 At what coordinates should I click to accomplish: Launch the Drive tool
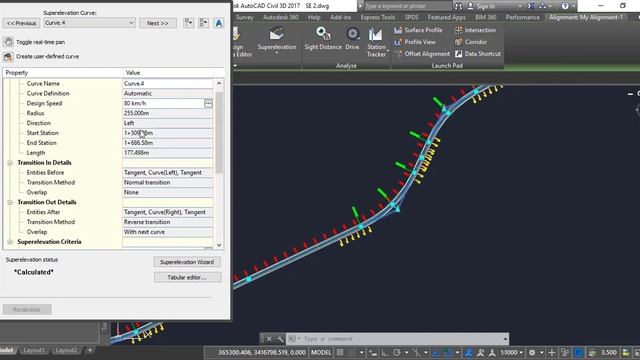(352, 39)
